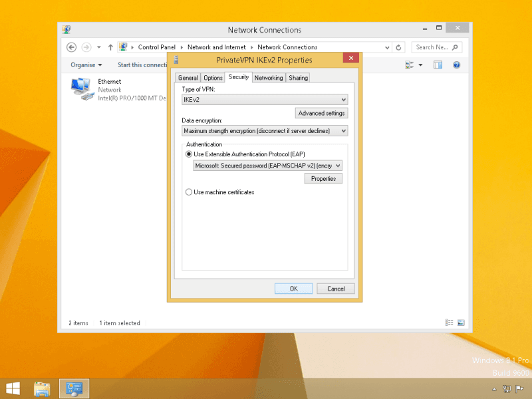Select the Ethernet adapter icon
This screenshot has height=399, width=532.
tap(81, 88)
